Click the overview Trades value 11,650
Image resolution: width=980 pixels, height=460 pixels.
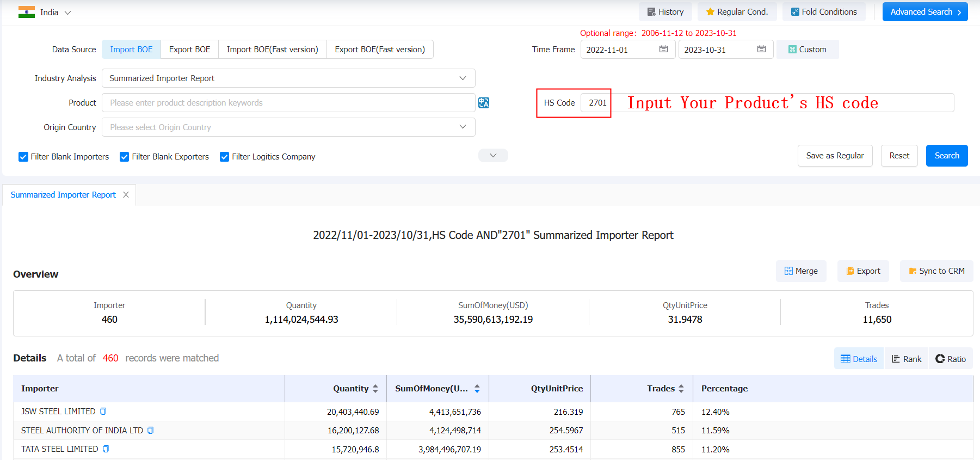(877, 320)
